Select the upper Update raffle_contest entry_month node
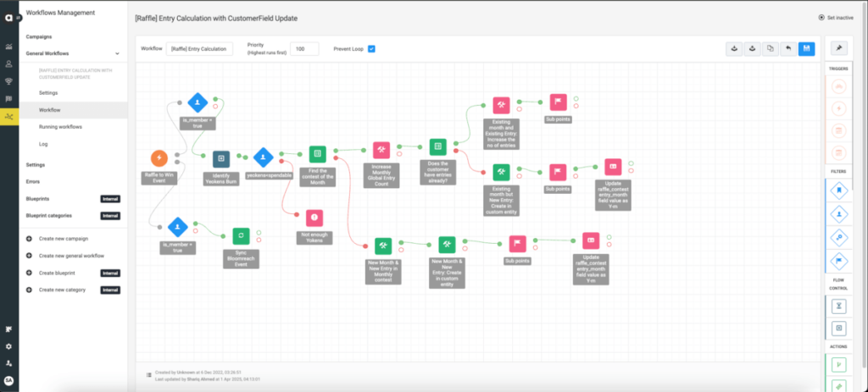 613,167
